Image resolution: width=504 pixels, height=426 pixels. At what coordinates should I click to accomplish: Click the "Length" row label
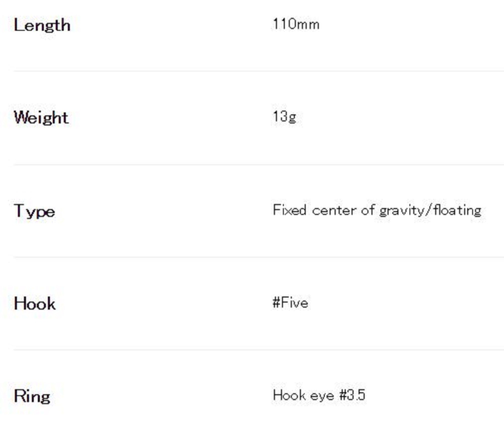[42, 25]
